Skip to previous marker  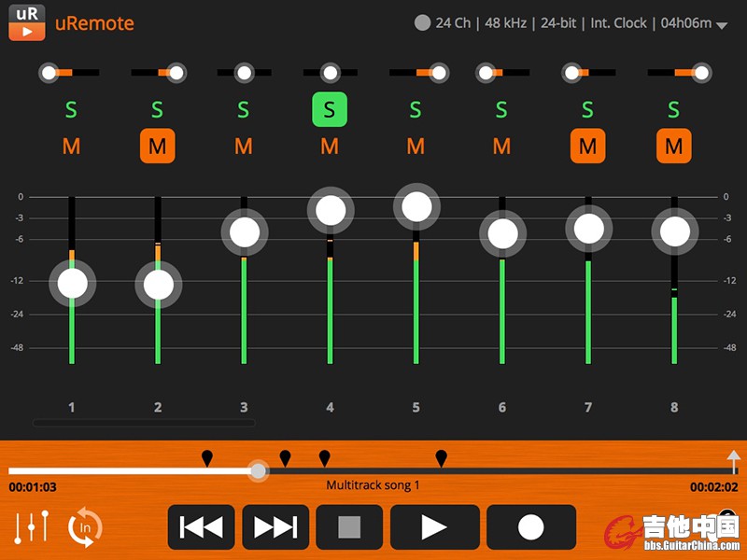[201, 527]
